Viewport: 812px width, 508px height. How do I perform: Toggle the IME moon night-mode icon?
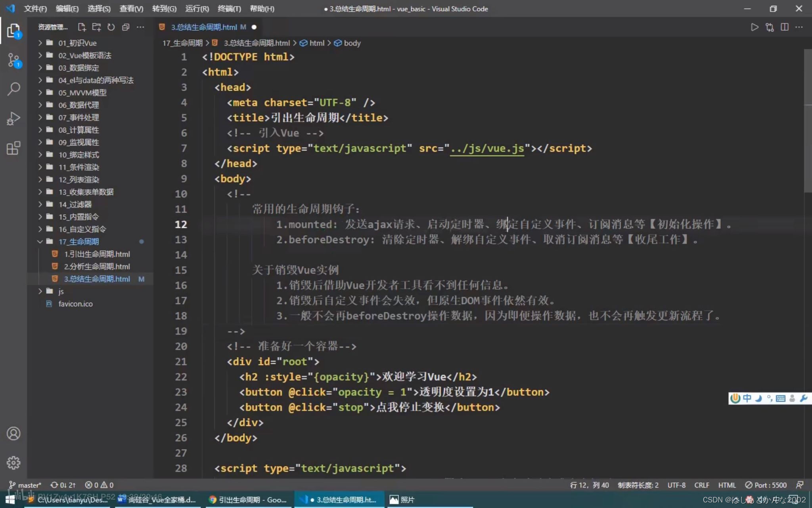(x=758, y=398)
